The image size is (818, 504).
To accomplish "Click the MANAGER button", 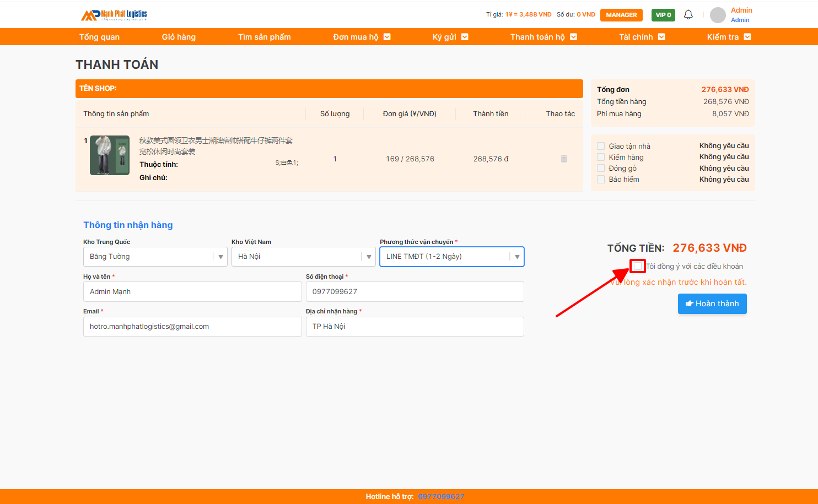I will click(x=621, y=15).
